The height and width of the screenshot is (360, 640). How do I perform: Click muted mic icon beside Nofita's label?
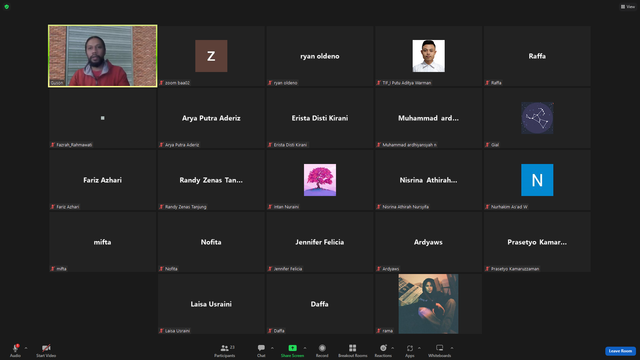point(162,269)
